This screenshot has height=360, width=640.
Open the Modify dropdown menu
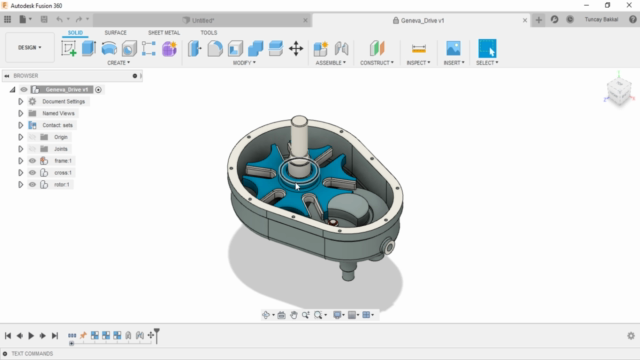click(244, 63)
